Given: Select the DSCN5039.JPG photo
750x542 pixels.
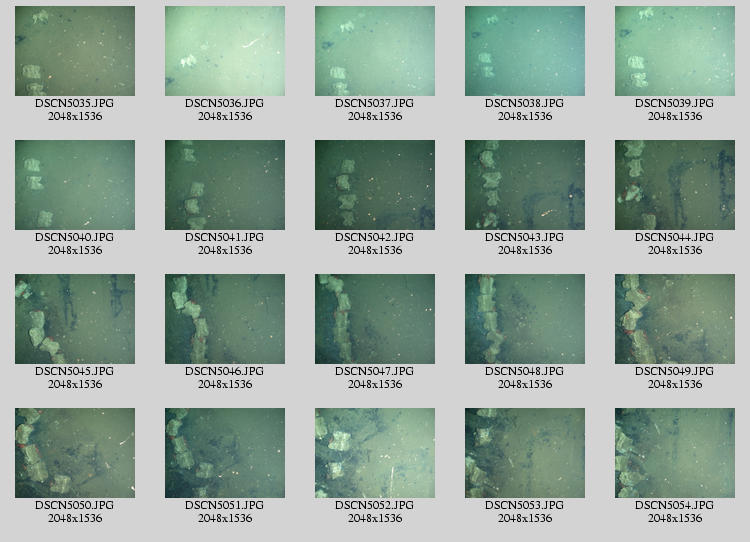Looking at the screenshot, I should (x=675, y=51).
